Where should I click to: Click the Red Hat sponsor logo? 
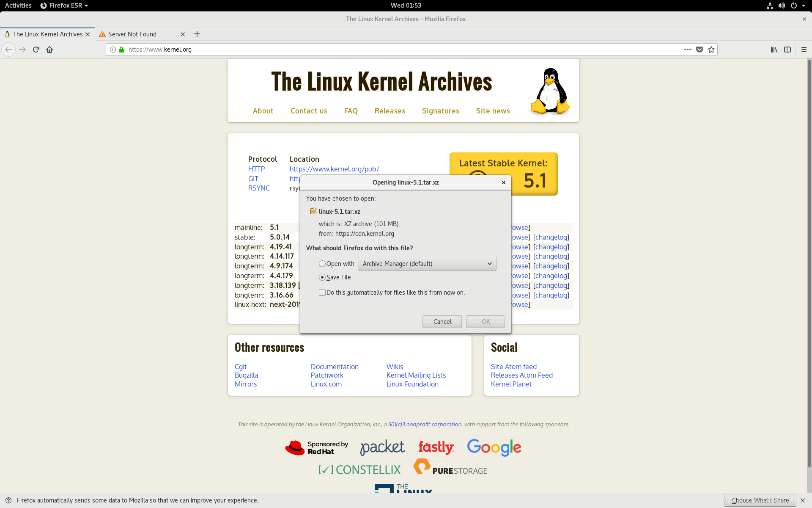pyautogui.click(x=316, y=448)
